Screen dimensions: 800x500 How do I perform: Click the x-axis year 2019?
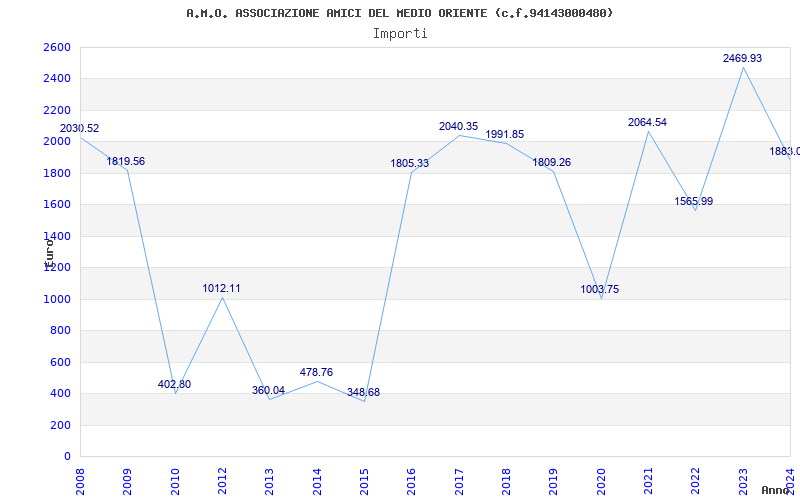click(554, 481)
